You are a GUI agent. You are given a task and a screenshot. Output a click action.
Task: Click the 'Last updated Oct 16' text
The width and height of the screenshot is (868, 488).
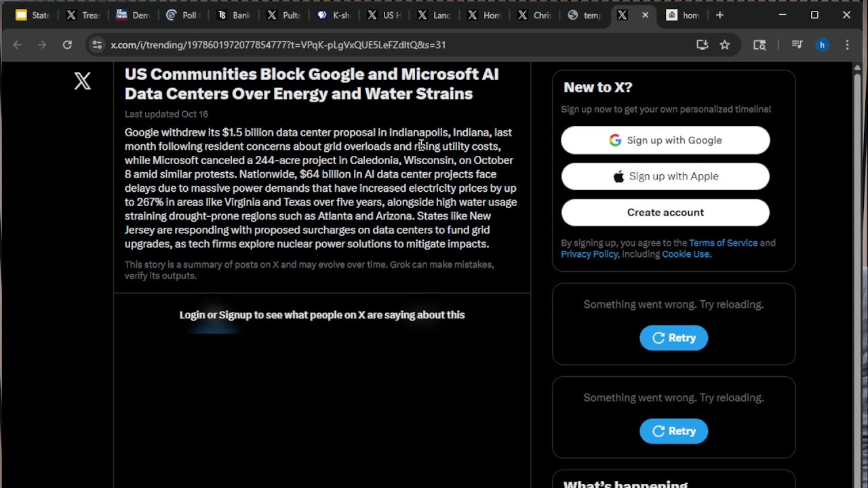[166, 114]
